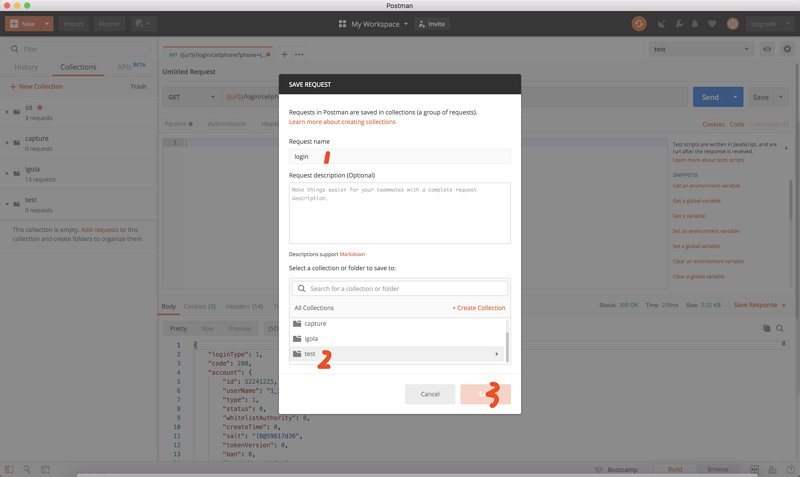
Task: Click the New button in the top toolbar
Action: pos(23,24)
